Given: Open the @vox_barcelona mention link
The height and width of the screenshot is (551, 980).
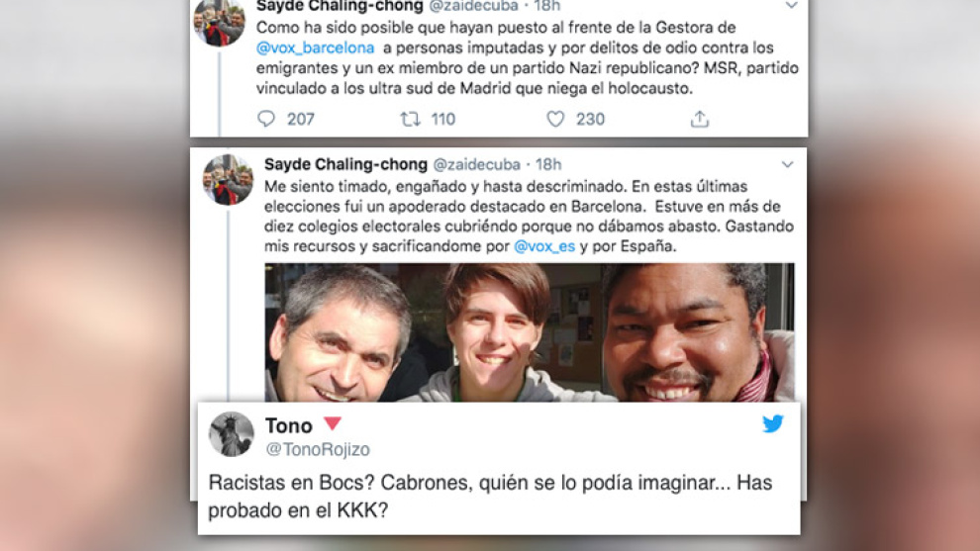Looking at the screenshot, I should [x=315, y=47].
